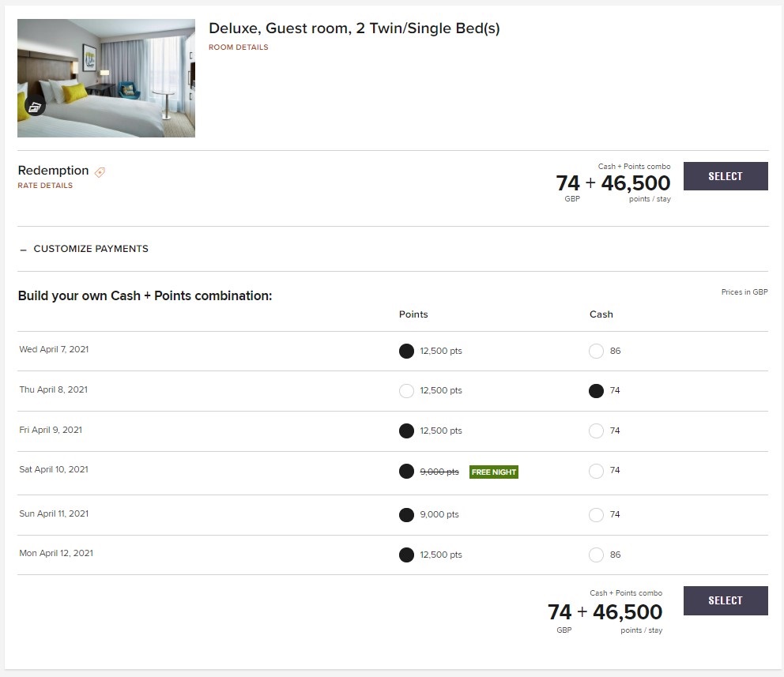Image resolution: width=784 pixels, height=677 pixels.
Task: Choose 12,500 pts for Thu April 8
Action: coord(406,390)
